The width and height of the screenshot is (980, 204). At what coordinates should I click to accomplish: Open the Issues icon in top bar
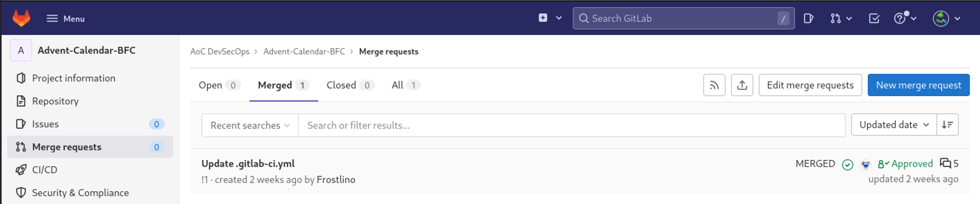[x=808, y=18]
